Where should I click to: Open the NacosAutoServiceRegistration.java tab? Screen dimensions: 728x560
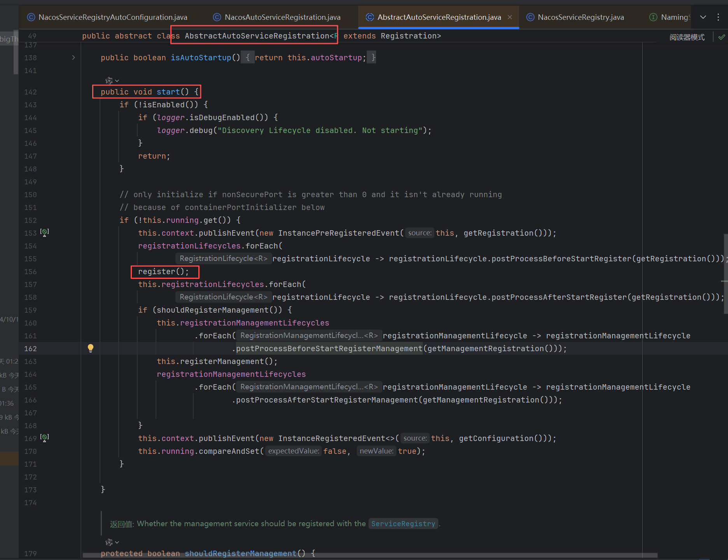click(x=282, y=17)
